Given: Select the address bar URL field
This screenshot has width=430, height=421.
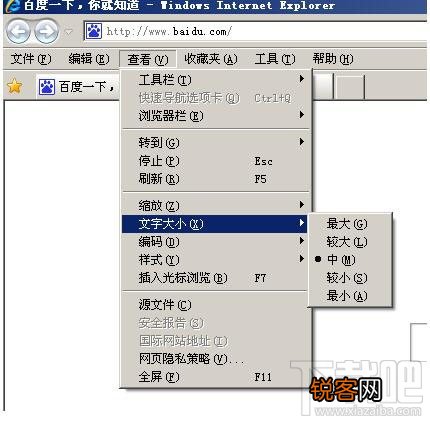Looking at the screenshot, I should pyautogui.click(x=256, y=32).
